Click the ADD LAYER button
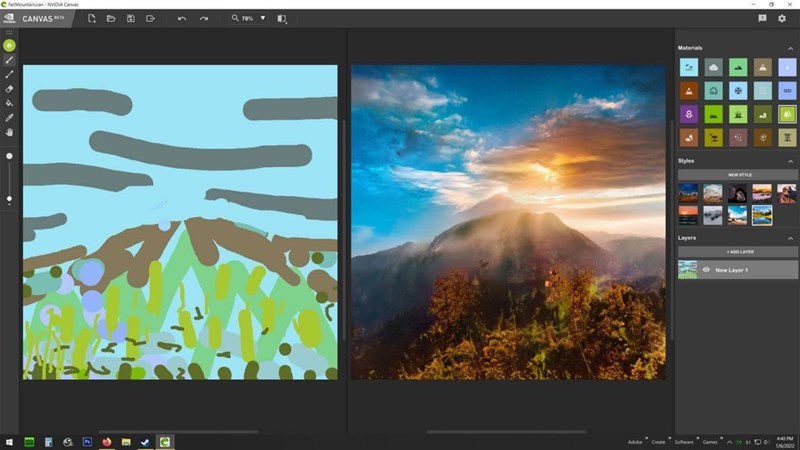The image size is (800, 450). coord(738,252)
